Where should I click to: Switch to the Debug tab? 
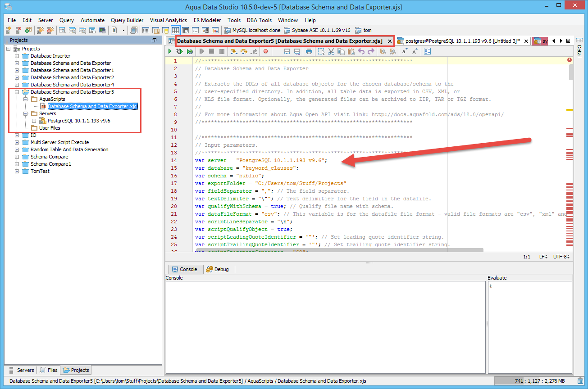(218, 269)
